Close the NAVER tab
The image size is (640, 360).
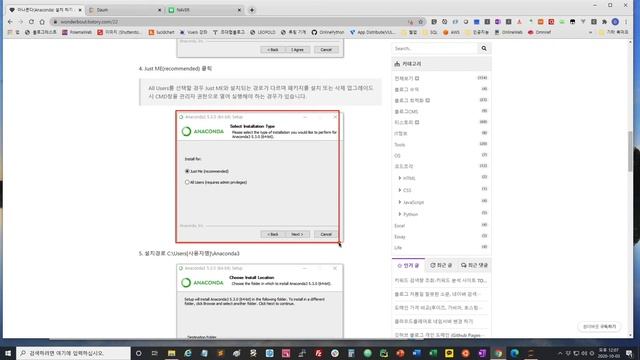pyautogui.click(x=239, y=10)
